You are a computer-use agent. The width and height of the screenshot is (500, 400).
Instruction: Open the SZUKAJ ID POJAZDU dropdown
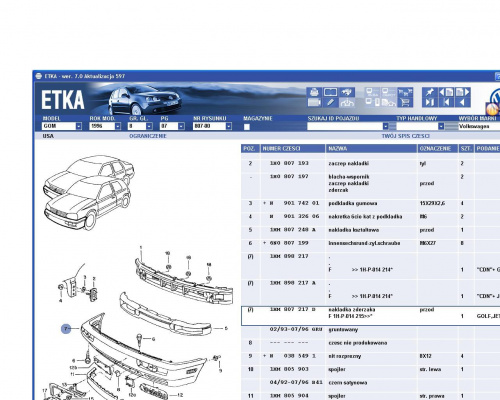pyautogui.click(x=385, y=126)
